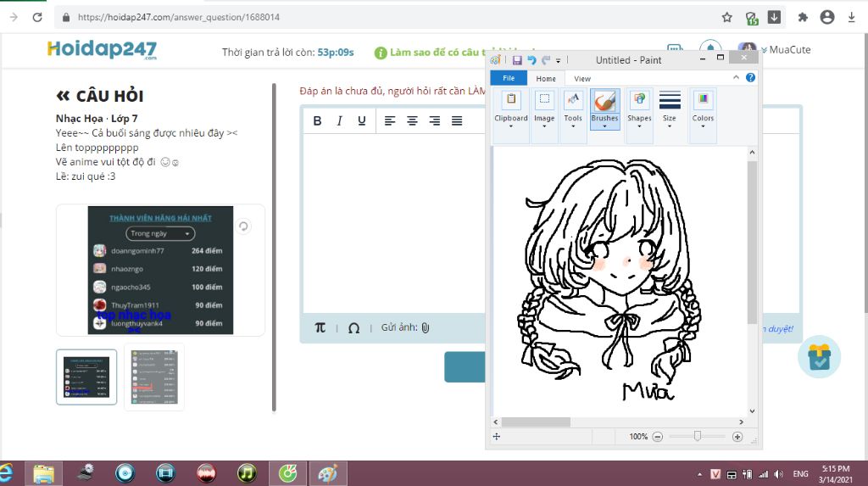
Task: Click the Redo arrow in Paint
Action: pyautogui.click(x=546, y=60)
